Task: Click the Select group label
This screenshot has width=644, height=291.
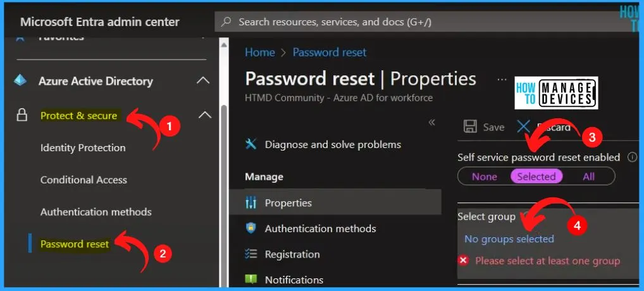Action: pyautogui.click(x=486, y=217)
